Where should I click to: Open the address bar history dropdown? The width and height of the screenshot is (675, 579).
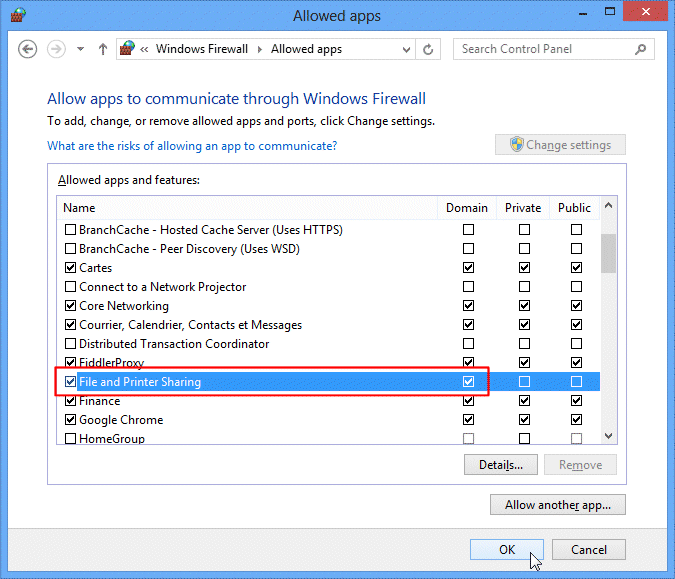[x=406, y=50]
